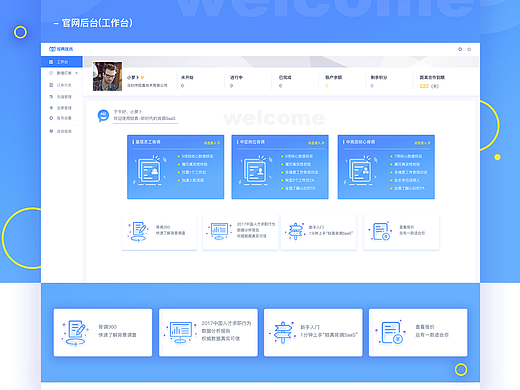
Task: Click the 剩余积分 value
Action: click(x=372, y=86)
